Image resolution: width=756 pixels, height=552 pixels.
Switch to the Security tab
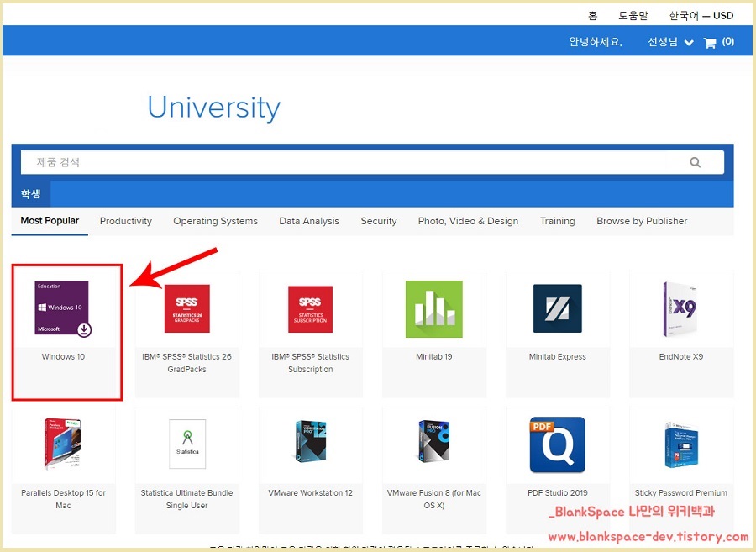379,221
